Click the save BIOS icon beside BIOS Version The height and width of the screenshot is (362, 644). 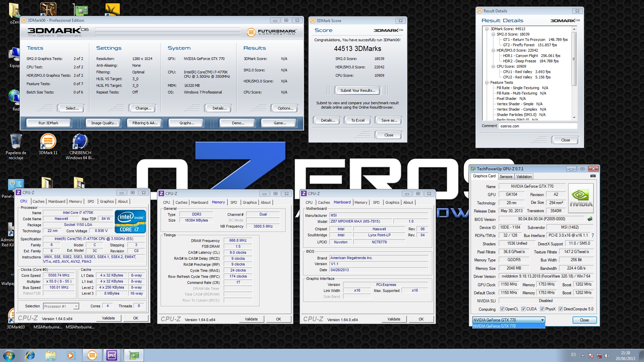click(x=590, y=219)
